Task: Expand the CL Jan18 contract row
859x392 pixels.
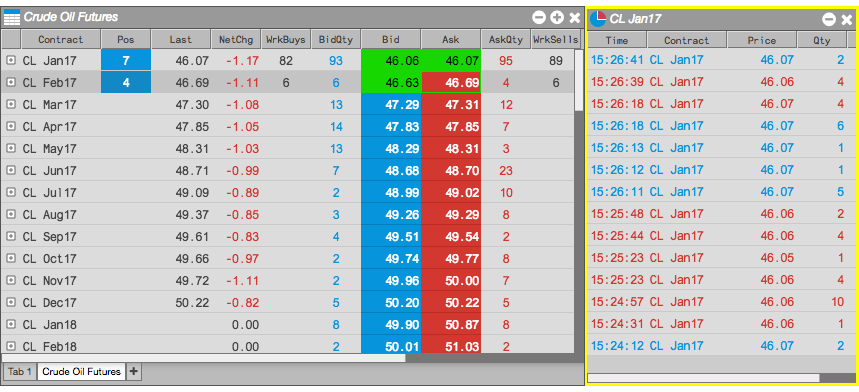Action: [10, 324]
